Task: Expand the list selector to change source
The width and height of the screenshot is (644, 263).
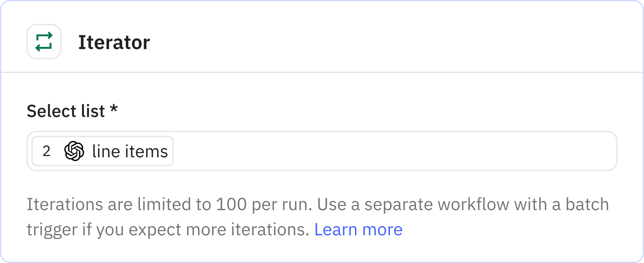Action: (x=377, y=151)
